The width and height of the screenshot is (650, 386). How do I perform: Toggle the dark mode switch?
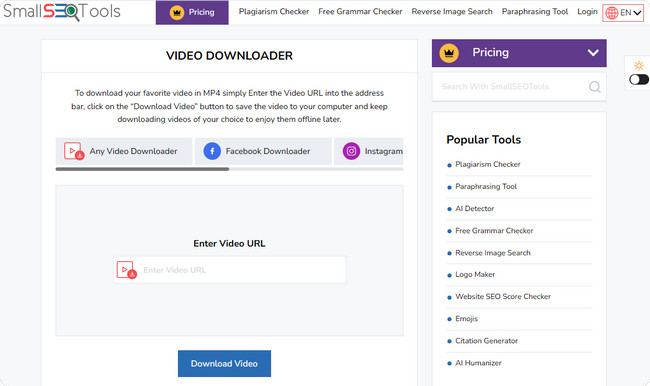click(638, 79)
